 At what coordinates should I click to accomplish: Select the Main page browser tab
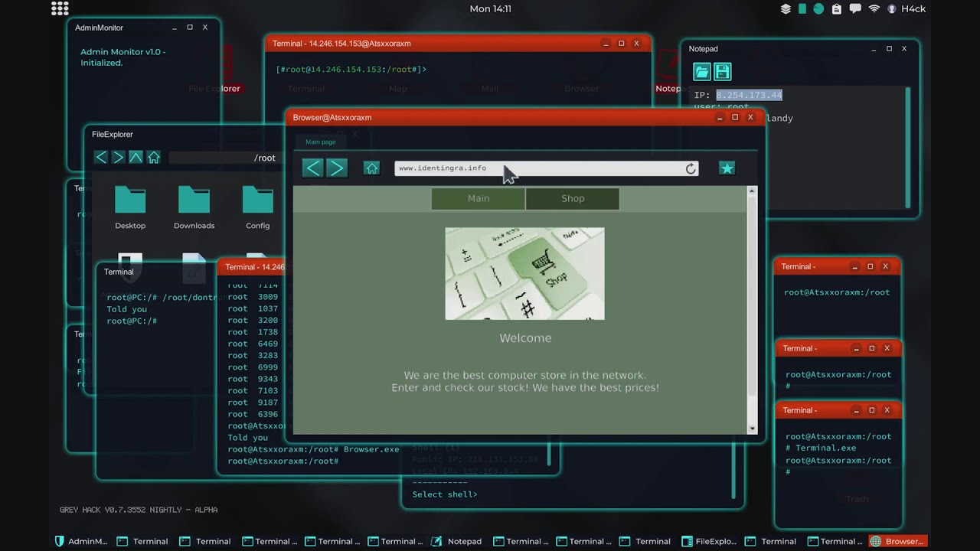tap(321, 142)
